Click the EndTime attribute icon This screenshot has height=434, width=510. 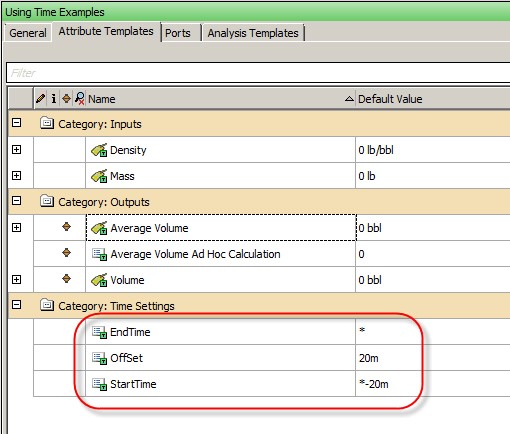pos(99,332)
